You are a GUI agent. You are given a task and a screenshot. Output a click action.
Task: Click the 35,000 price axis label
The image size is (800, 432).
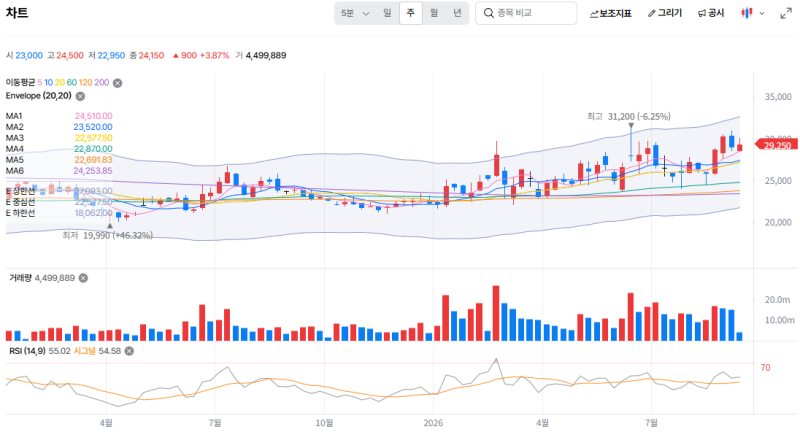(x=778, y=97)
